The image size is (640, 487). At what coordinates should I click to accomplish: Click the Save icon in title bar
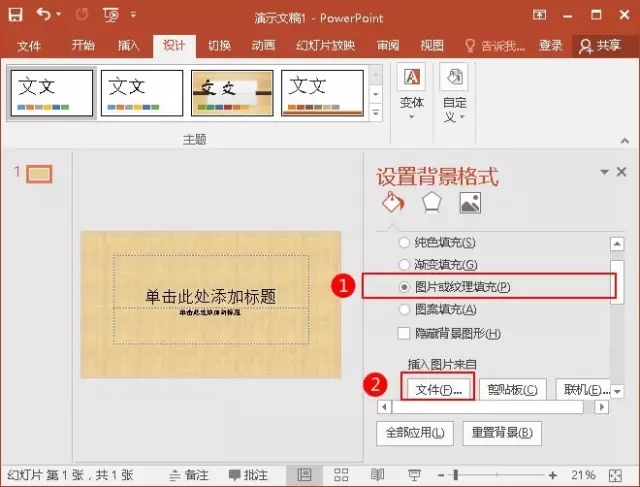(15, 15)
